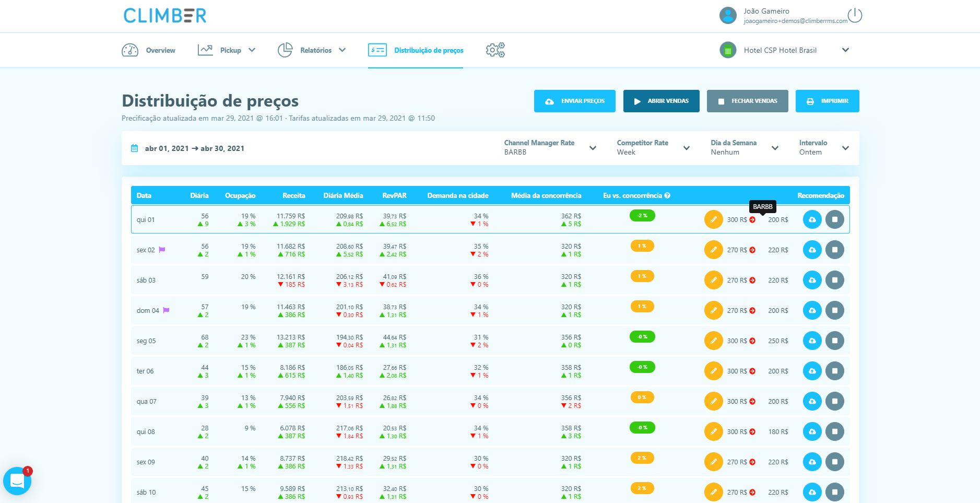Select the abr 01 – abr 30 date range
This screenshot has height=503, width=980.
coord(194,148)
